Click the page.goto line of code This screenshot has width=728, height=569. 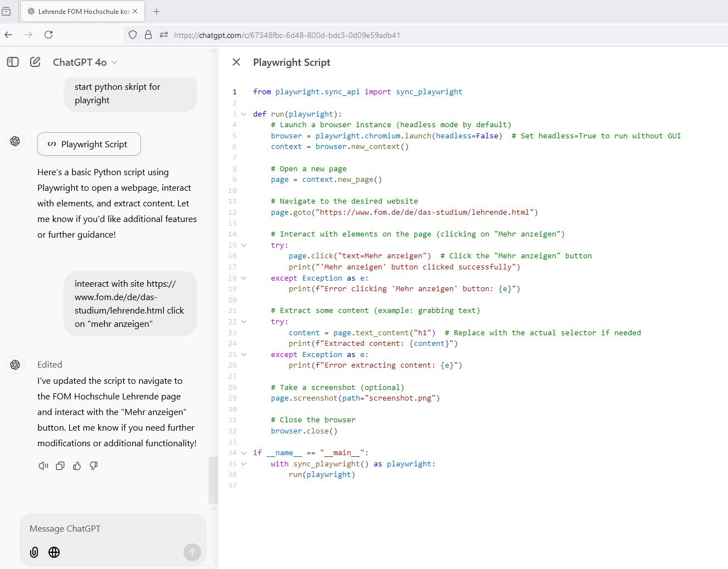(404, 212)
